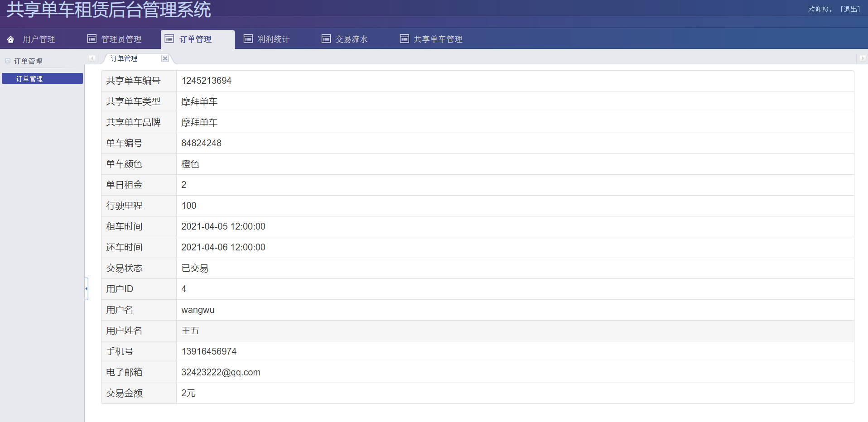Viewport: 868px width, 422px height.
Task: Collapse the sidebar using the splitter arrow handle
Action: point(86,288)
